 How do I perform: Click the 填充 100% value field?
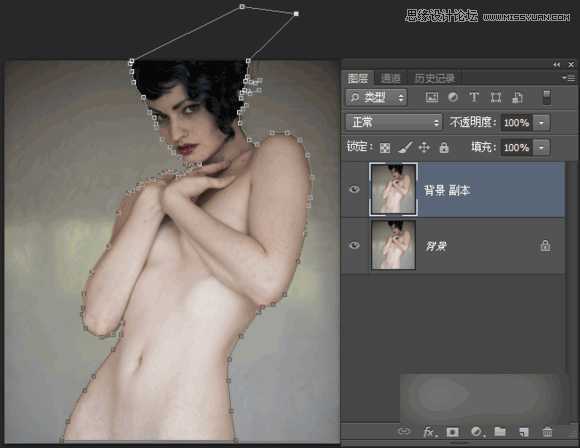(x=517, y=148)
